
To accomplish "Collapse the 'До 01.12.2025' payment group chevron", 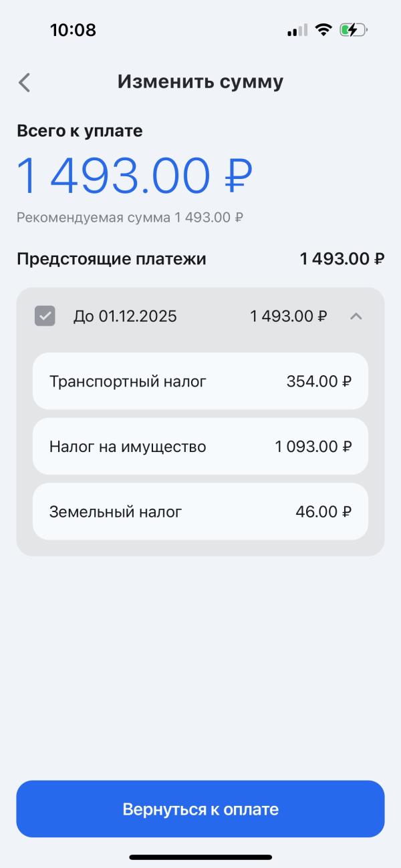I will (x=356, y=316).
